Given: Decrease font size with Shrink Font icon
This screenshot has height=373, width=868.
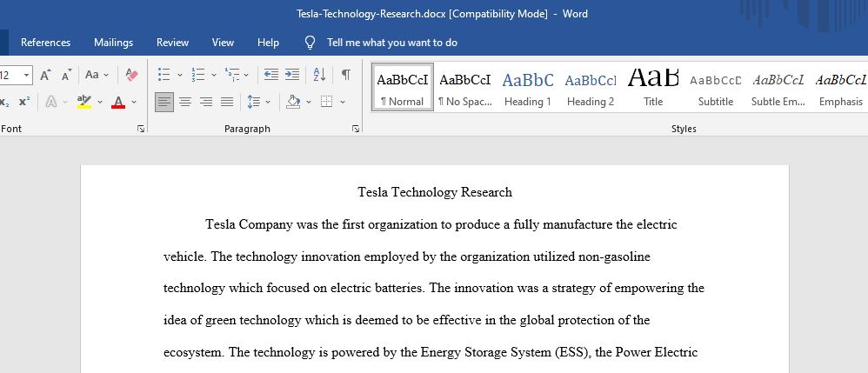Looking at the screenshot, I should coord(66,75).
